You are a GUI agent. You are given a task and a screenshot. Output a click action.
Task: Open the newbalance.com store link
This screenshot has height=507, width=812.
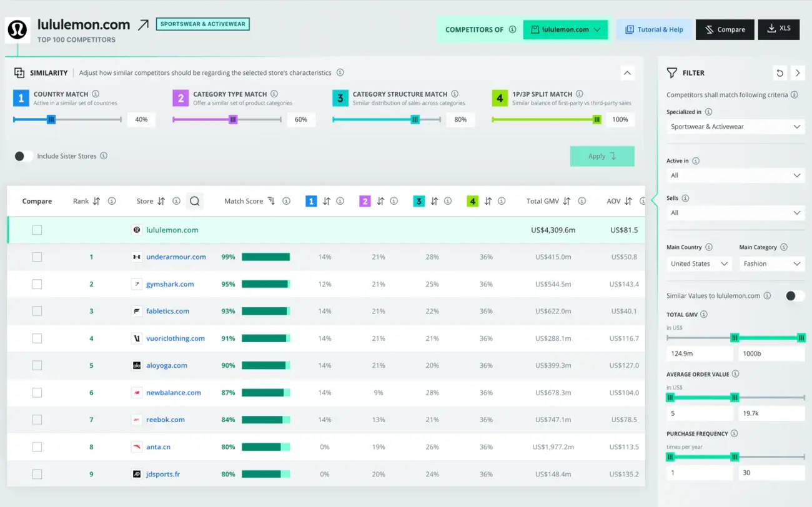(174, 393)
